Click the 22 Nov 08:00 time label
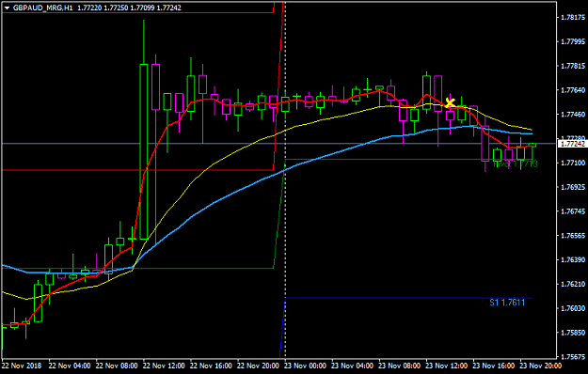 [117, 366]
